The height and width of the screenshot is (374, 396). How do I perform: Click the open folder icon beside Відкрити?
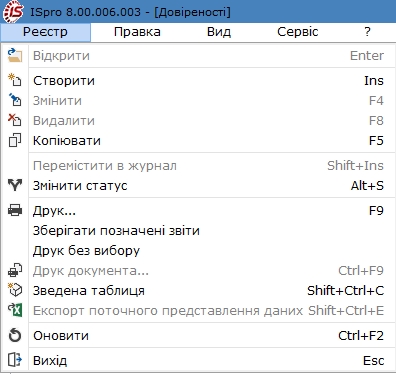click(15, 55)
